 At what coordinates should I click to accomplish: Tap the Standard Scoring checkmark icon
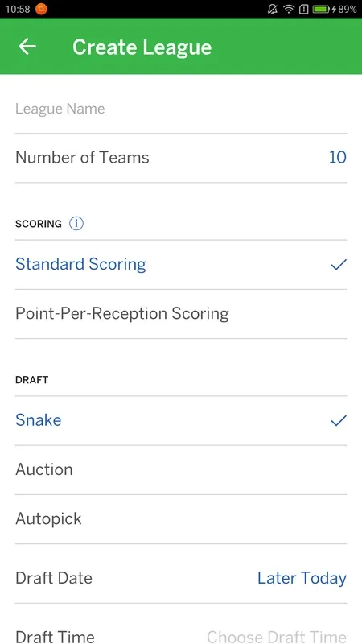(x=339, y=265)
